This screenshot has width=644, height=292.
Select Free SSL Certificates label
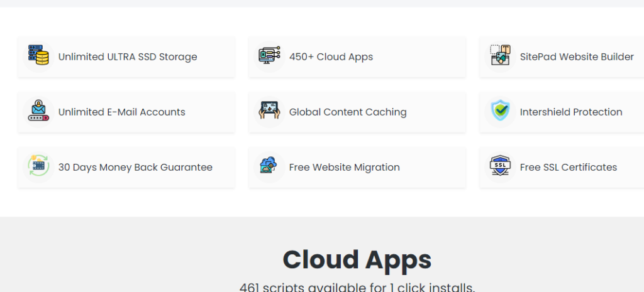click(x=569, y=167)
